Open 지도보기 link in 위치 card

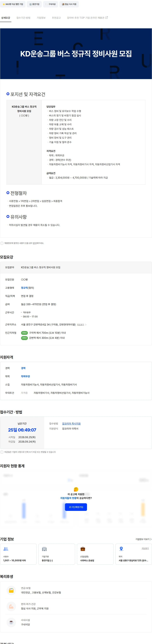145,548
